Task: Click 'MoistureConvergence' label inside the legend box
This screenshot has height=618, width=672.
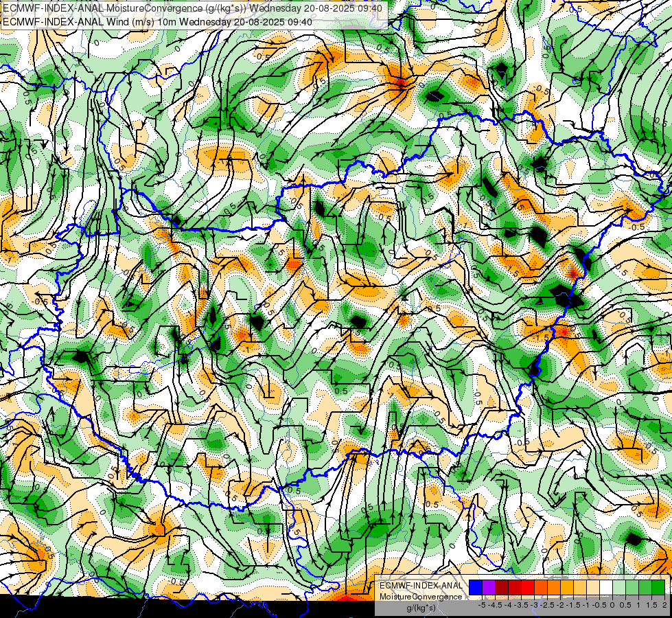Action: (x=421, y=597)
